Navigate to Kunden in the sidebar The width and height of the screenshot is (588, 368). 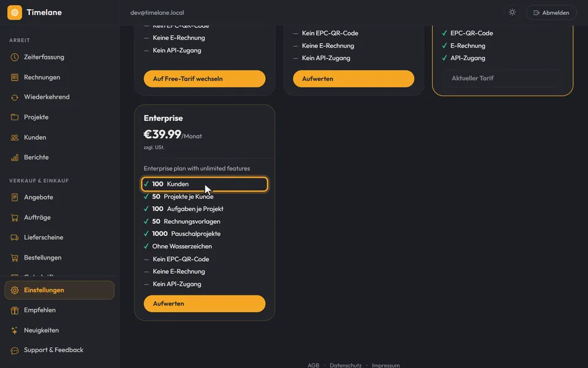click(59, 137)
